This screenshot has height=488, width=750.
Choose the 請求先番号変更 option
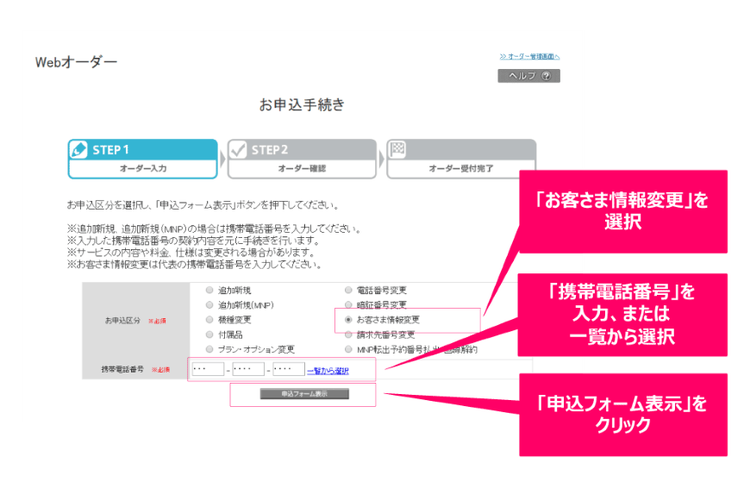click(348, 334)
